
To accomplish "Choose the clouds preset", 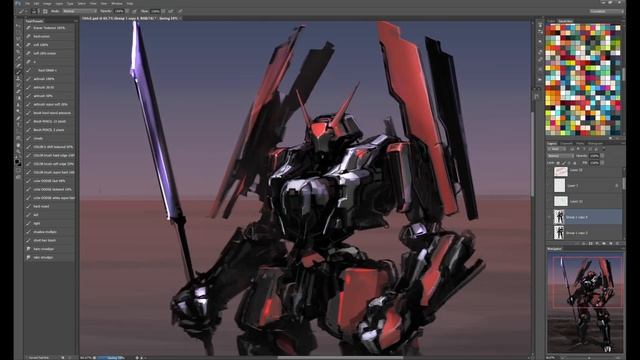I will pyautogui.click(x=50, y=138).
